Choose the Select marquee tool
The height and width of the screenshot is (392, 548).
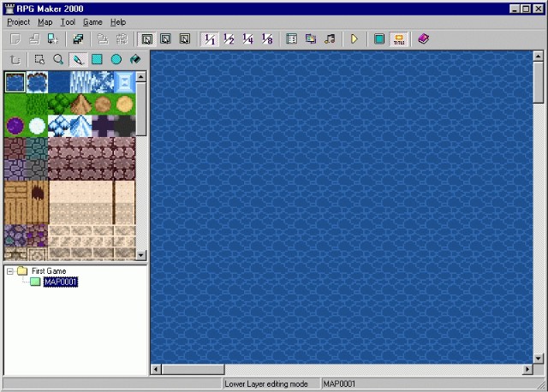click(39, 60)
